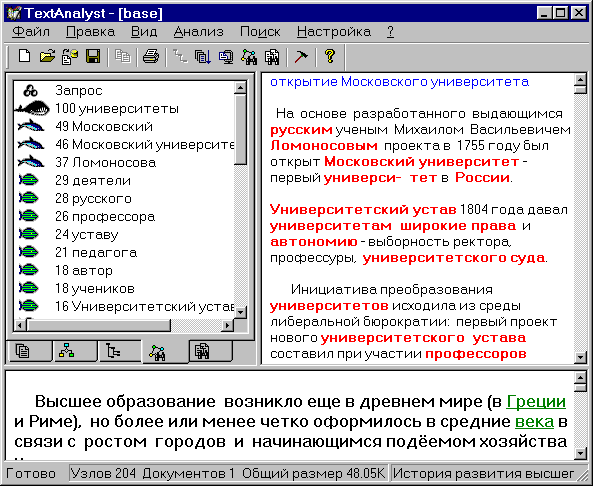Click the Copy toolbar icon
Image resolution: width=593 pixels, height=486 pixels.
click(123, 57)
